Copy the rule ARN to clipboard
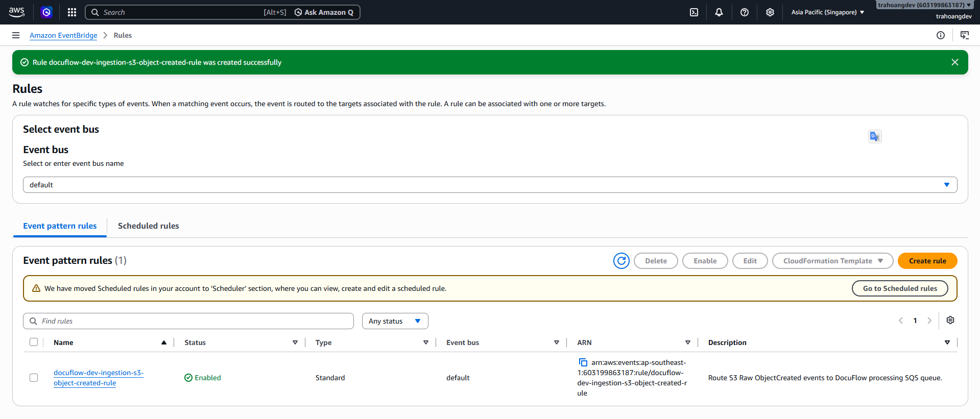Screen dimensions: 980x419 pyautogui.click(x=583, y=362)
